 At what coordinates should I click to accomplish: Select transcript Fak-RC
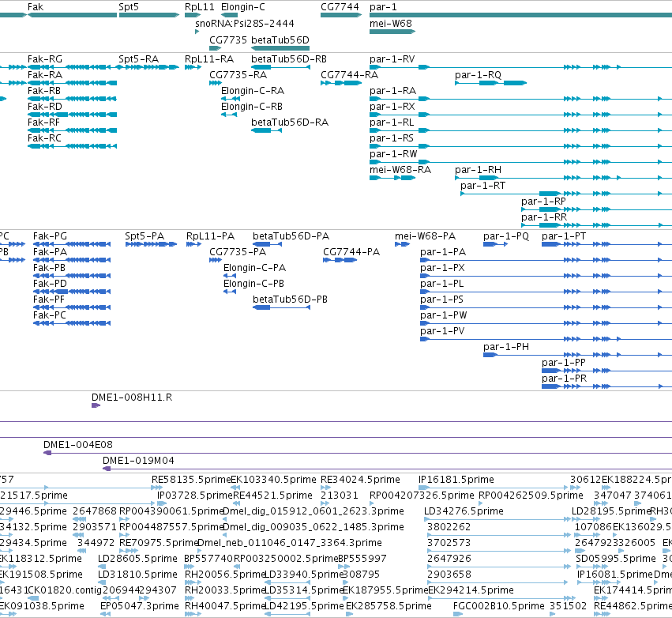72,146
